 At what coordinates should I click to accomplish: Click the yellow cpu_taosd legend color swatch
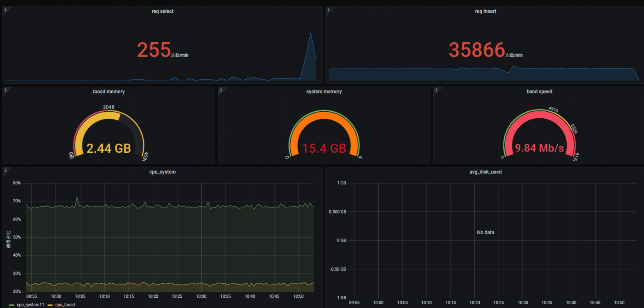[50, 305]
